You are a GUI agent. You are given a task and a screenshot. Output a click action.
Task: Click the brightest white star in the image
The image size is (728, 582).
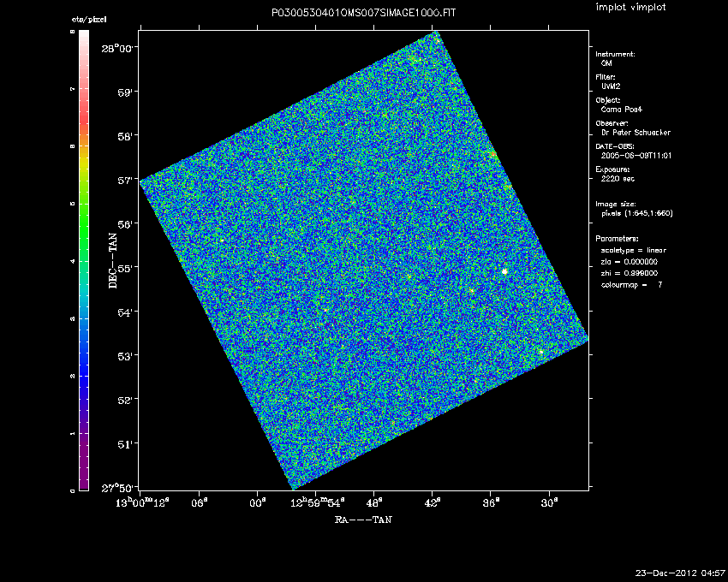pyautogui.click(x=504, y=271)
